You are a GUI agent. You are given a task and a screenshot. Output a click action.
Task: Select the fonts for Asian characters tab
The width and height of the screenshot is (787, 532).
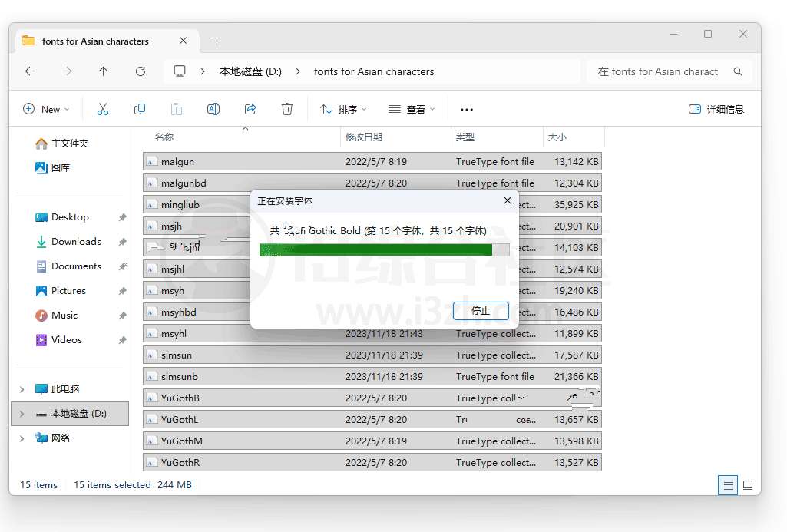pos(95,41)
